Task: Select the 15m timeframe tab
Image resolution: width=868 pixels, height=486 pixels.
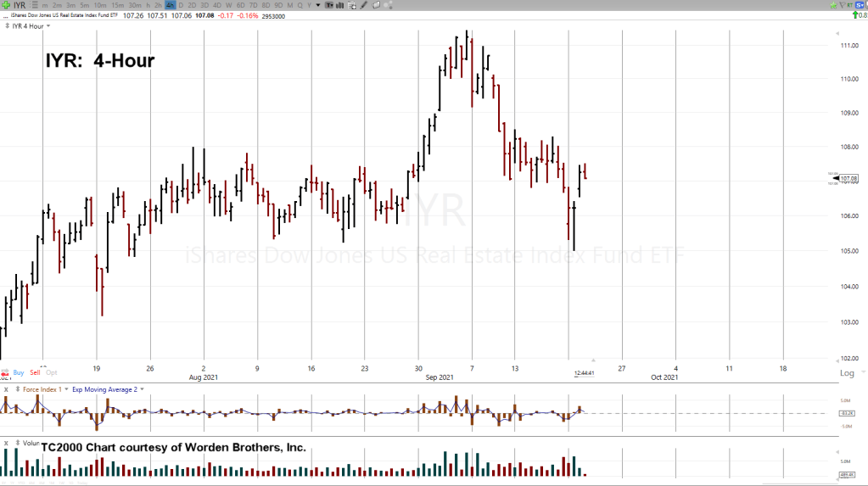Action: point(117,5)
